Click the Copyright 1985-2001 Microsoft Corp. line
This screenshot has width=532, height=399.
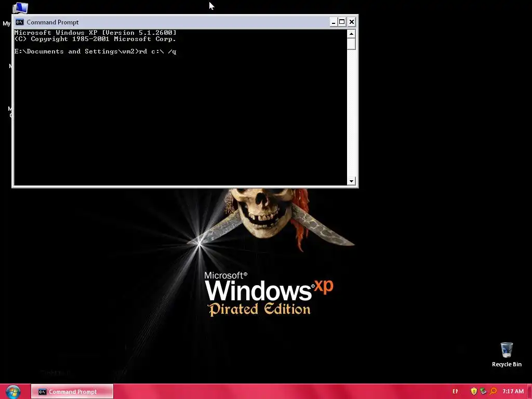tap(96, 39)
